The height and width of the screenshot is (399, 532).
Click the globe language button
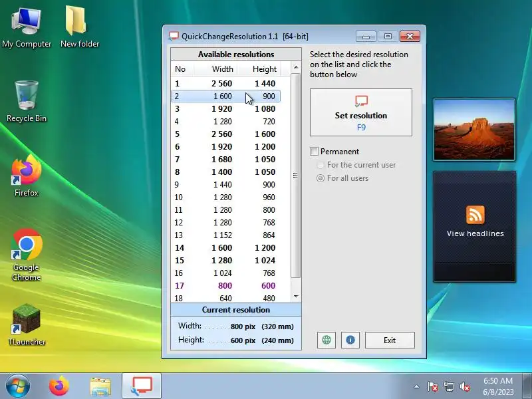327,340
